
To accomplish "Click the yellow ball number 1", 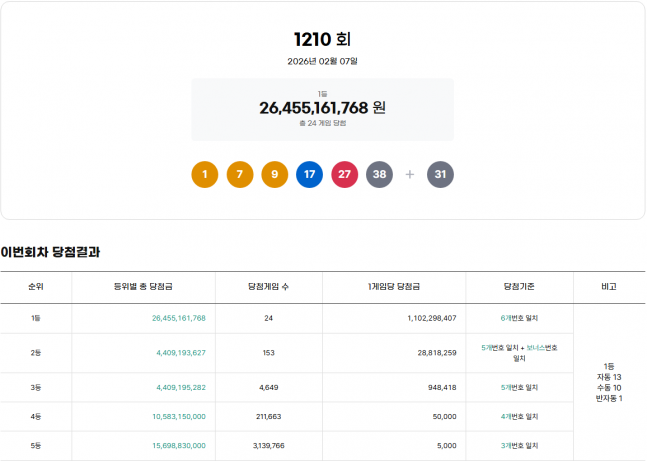I will 205,174.
